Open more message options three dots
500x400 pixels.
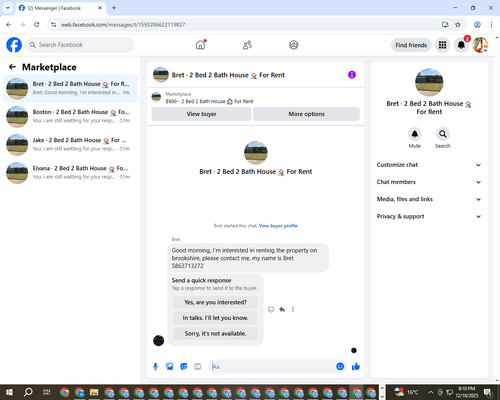(x=293, y=309)
